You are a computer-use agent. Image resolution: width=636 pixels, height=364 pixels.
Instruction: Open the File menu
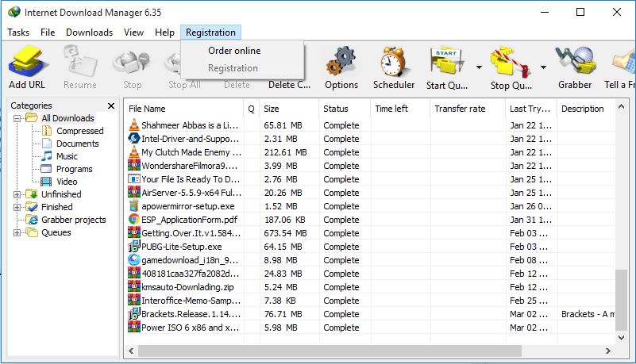(x=48, y=33)
